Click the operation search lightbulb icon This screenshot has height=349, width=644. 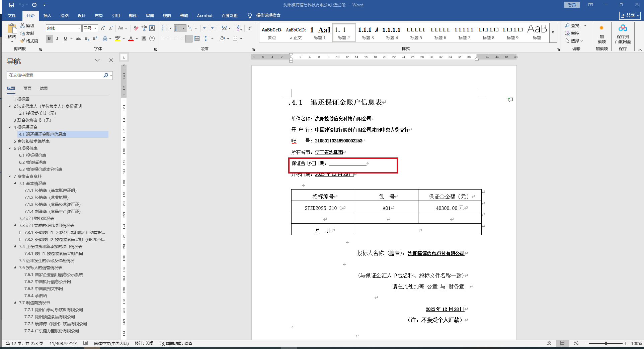(x=250, y=16)
